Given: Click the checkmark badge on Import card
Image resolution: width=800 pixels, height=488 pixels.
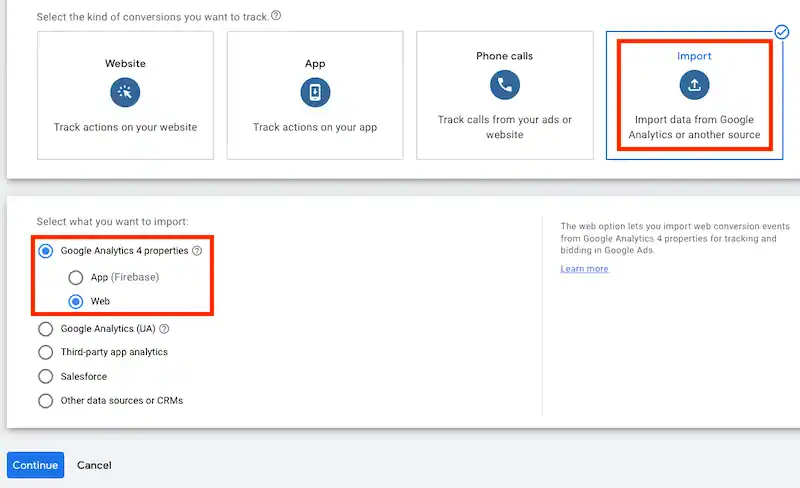Looking at the screenshot, I should (782, 32).
